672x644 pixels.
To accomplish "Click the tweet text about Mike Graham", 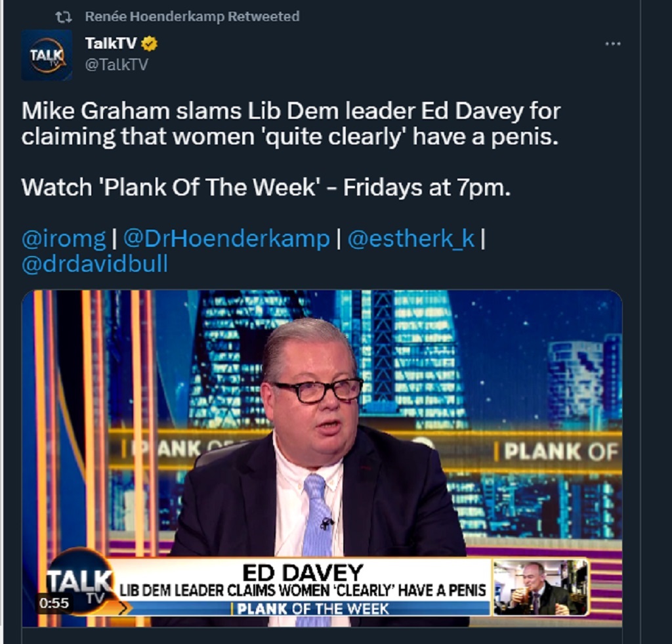I will point(291,123).
